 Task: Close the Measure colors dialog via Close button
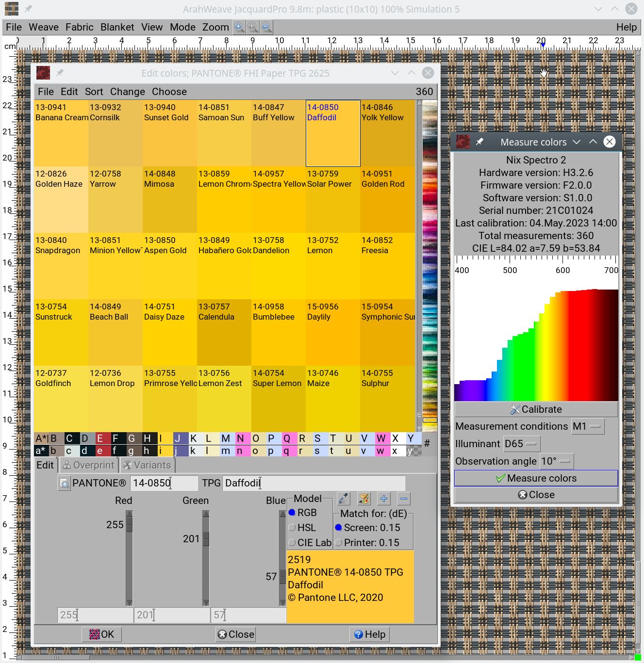point(536,495)
